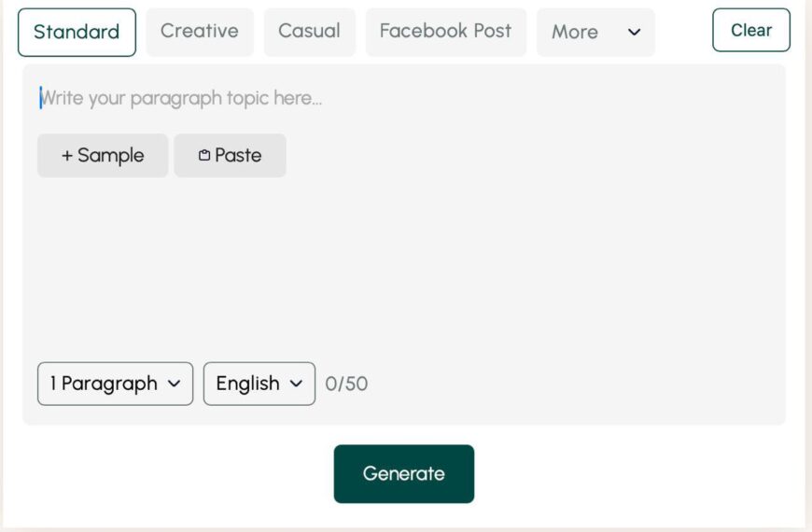Insert a sample topic with + Sample

tap(103, 156)
